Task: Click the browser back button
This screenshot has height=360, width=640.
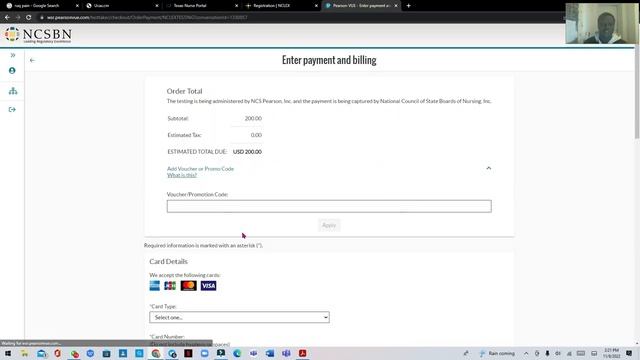Action: tap(7, 18)
